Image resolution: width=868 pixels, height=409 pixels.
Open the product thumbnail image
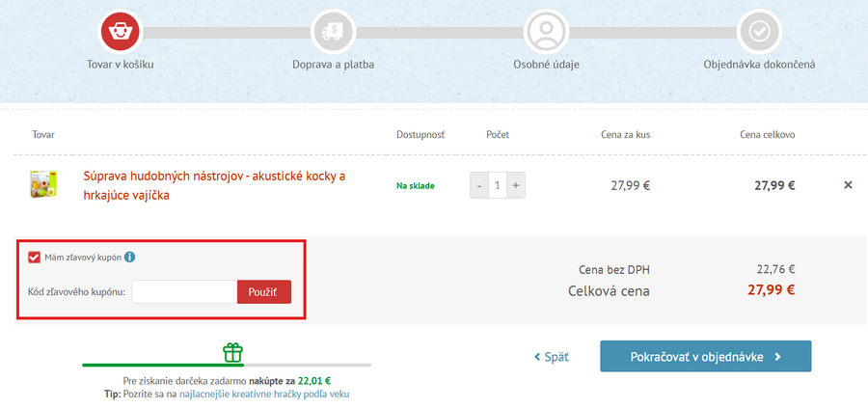point(44,184)
